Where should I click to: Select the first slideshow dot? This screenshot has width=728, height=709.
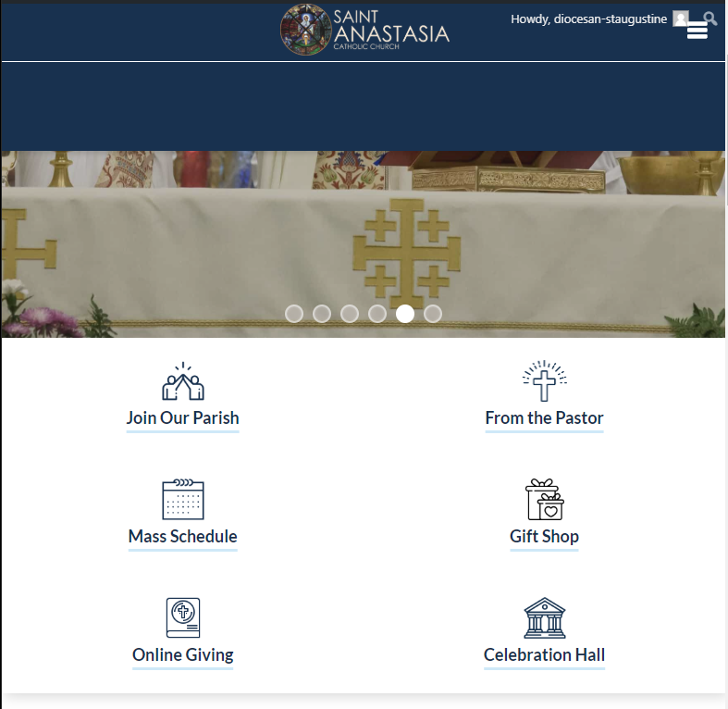pos(294,314)
